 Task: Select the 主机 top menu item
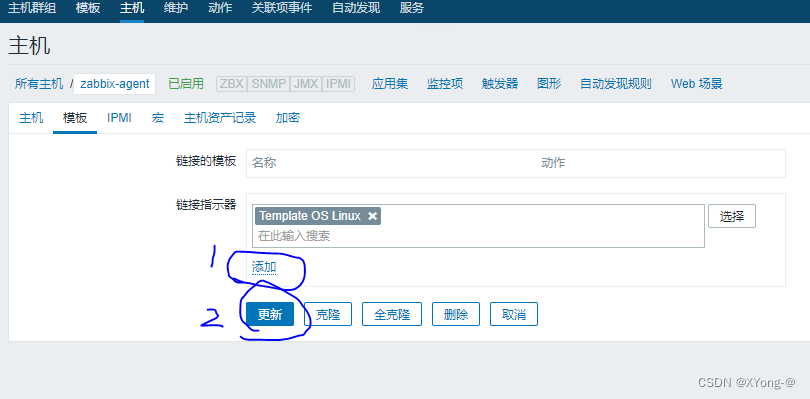pos(132,8)
